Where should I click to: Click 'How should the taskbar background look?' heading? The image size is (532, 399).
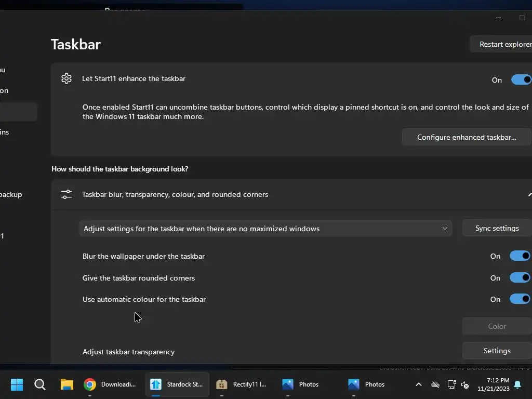click(x=120, y=169)
